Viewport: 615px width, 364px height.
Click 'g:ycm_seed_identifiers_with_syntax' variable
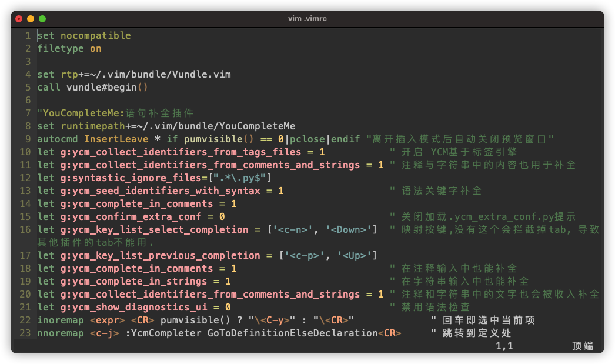tap(161, 191)
